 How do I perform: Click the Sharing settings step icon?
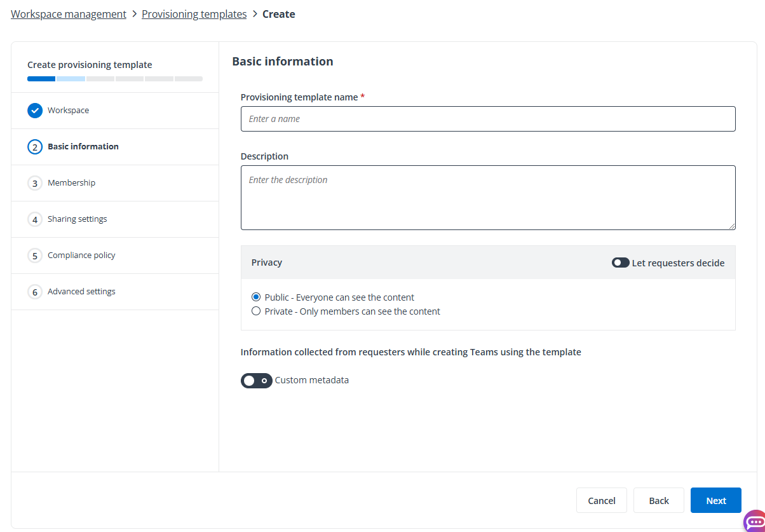[x=35, y=219]
